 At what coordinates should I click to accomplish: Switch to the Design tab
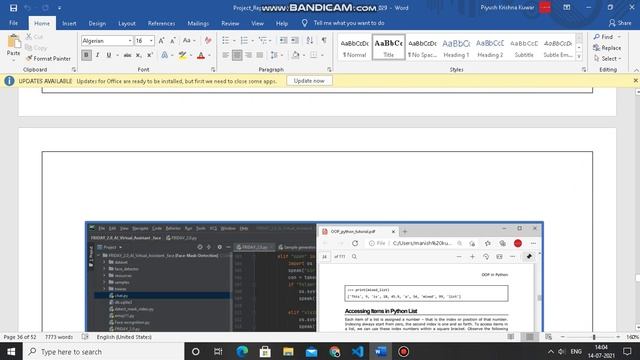(x=97, y=23)
